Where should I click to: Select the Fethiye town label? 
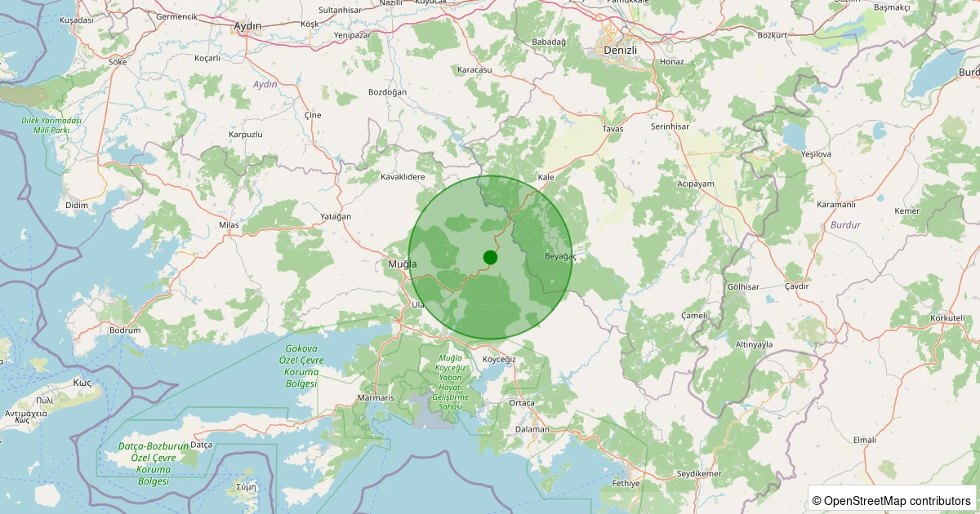coord(625,483)
